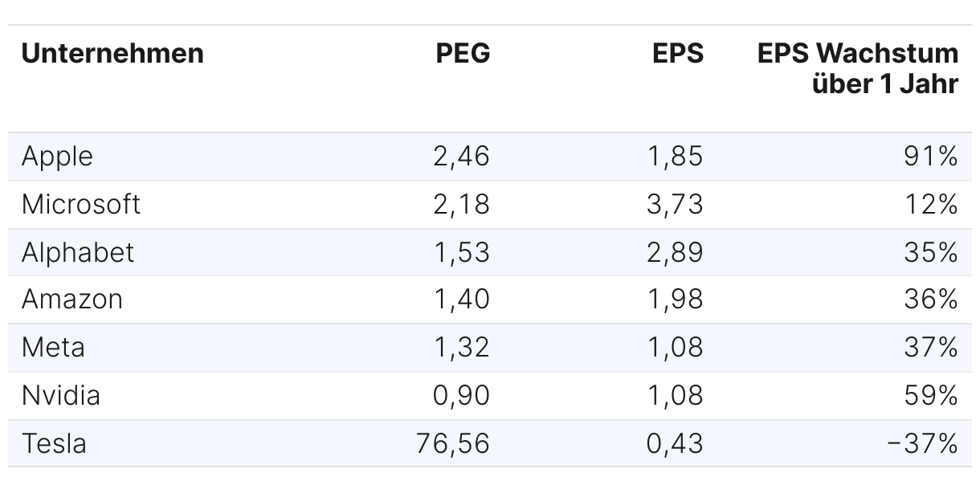Click Tesla's EPS growth of −37%
The height and width of the screenshot is (477, 980).
(x=923, y=443)
